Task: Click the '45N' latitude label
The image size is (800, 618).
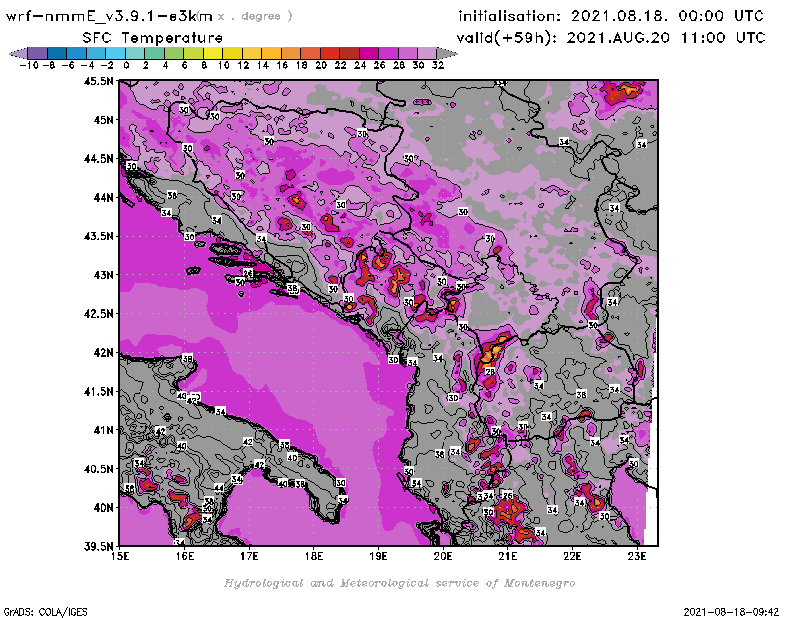Action: tap(104, 120)
